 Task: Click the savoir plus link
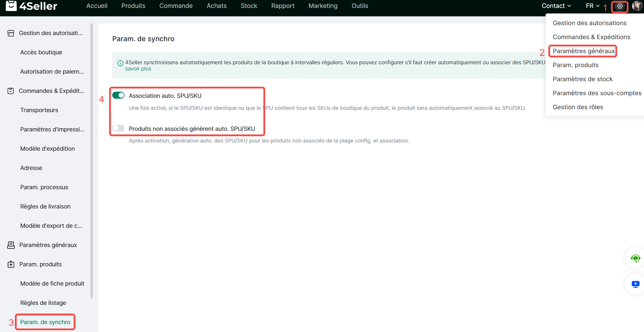(x=138, y=69)
